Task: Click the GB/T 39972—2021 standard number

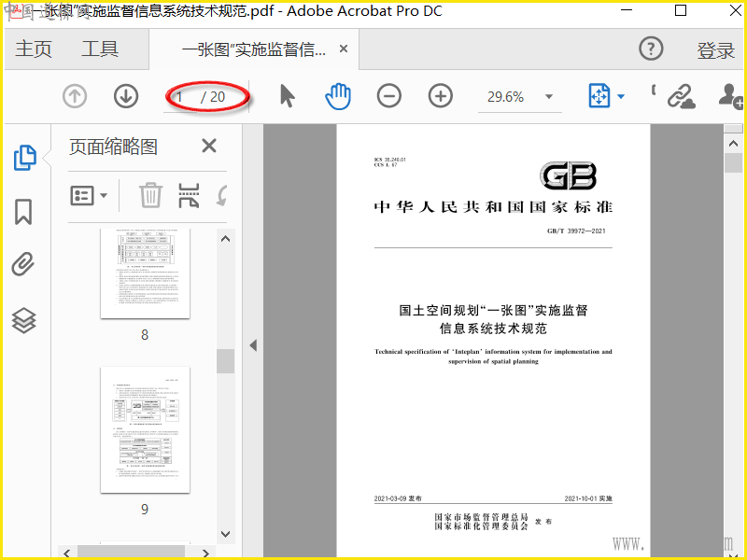Action: pos(576,231)
